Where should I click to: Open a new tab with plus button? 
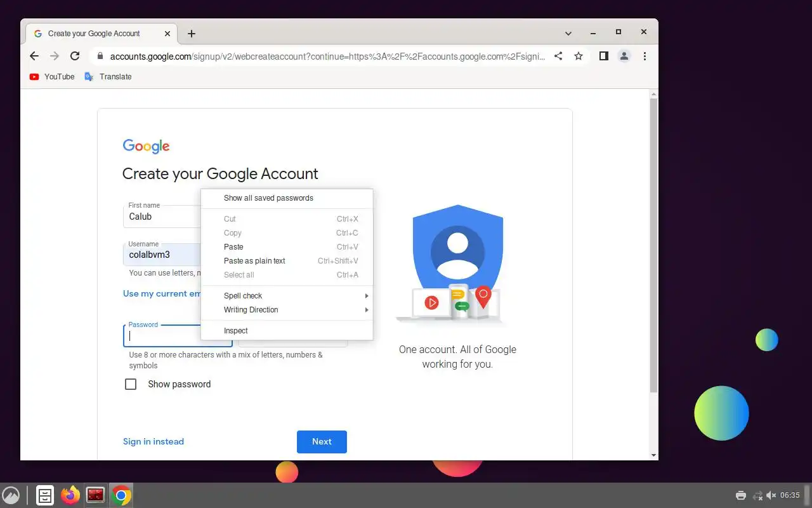point(192,34)
